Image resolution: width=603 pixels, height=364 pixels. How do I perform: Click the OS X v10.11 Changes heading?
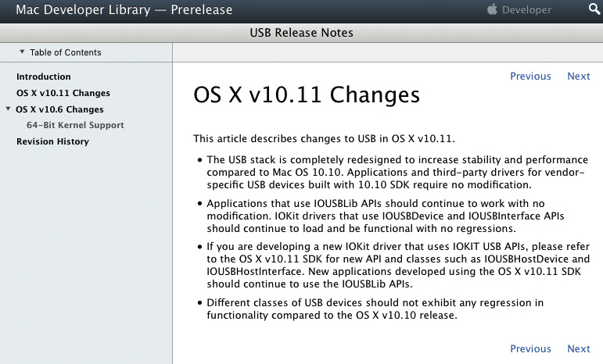tap(307, 95)
